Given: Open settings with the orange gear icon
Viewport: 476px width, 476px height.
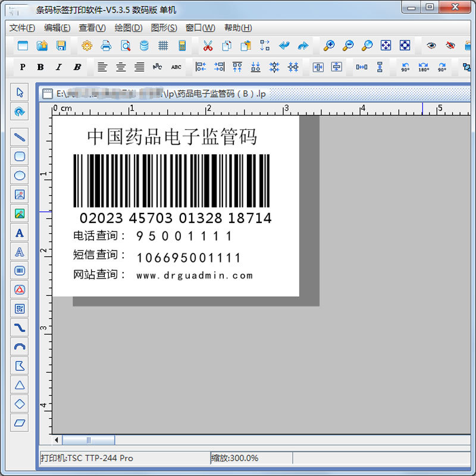Looking at the screenshot, I should [87, 46].
